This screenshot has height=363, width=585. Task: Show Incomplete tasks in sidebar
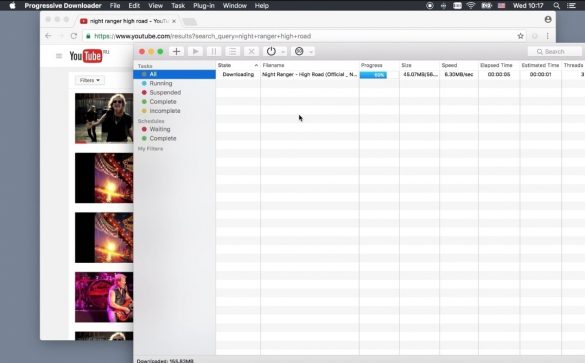click(165, 111)
